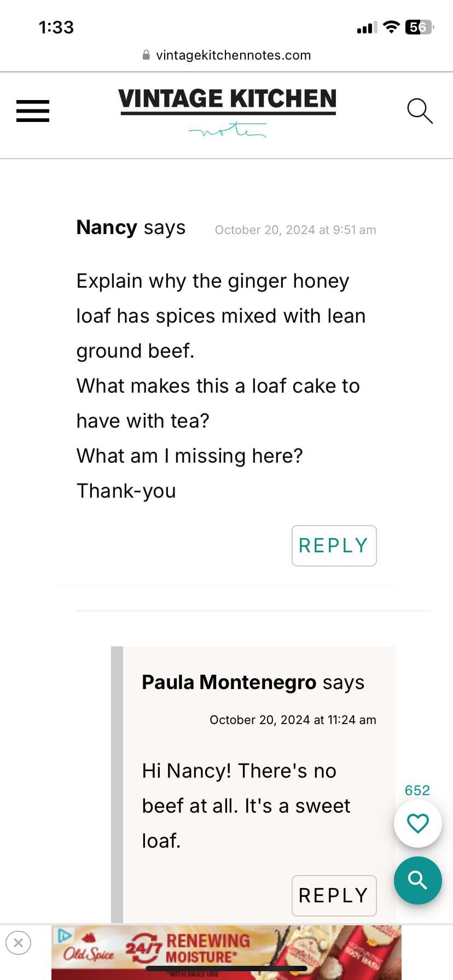This screenshot has width=453, height=980.
Task: Open the site search magnifier icon
Action: (x=420, y=111)
